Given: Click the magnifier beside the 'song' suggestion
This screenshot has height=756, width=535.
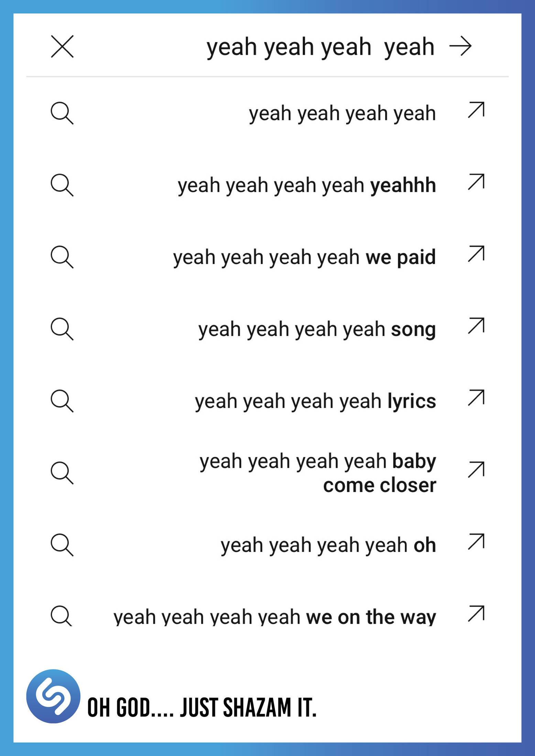Looking at the screenshot, I should [62, 329].
